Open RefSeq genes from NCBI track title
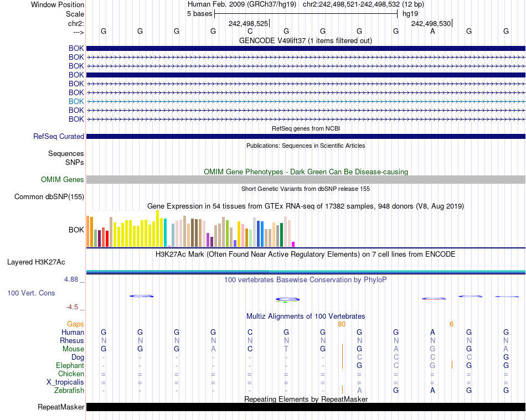The height and width of the screenshot is (420, 526). click(x=306, y=128)
